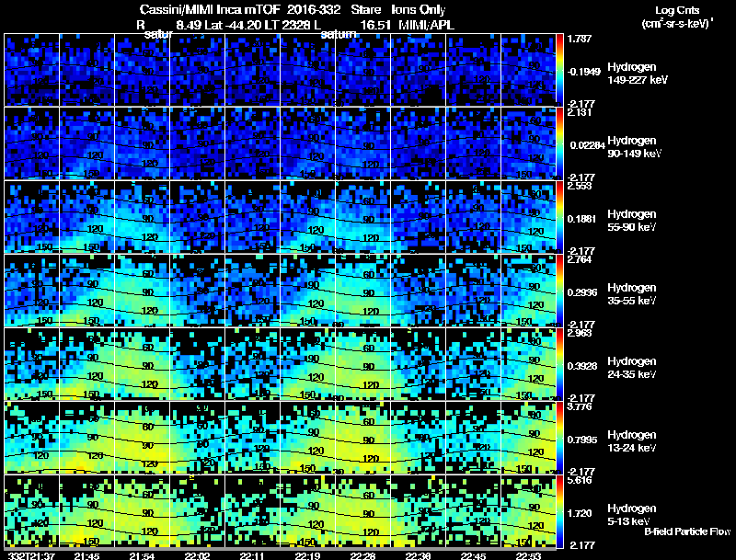Click the '22:11' time axis label
Viewport: 736px width, 560px height.
[x=252, y=556]
